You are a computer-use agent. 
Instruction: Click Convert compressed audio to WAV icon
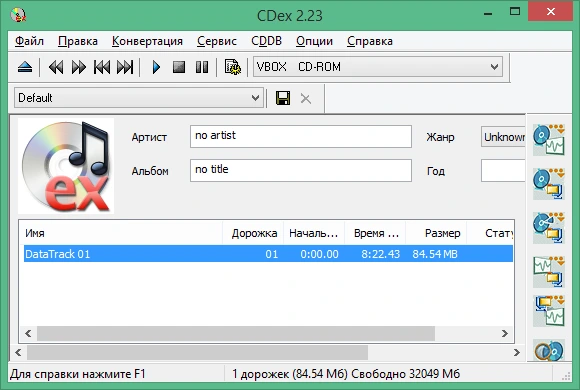pyautogui.click(x=549, y=311)
